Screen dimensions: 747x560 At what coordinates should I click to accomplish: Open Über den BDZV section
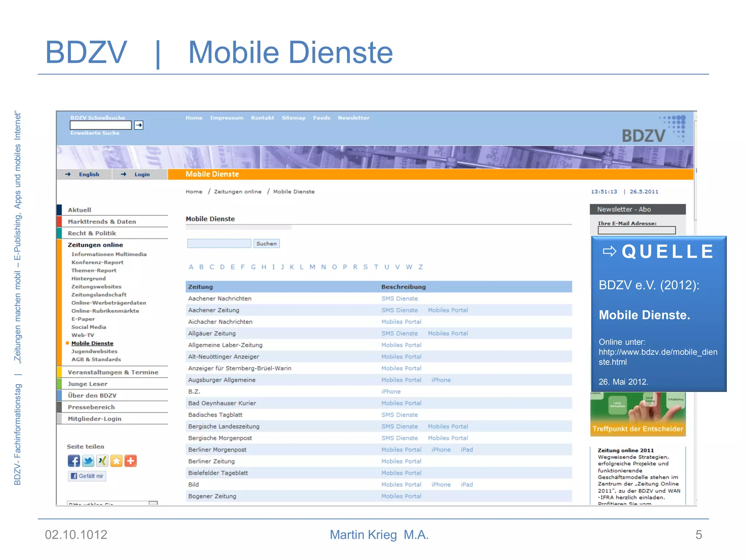coord(92,396)
